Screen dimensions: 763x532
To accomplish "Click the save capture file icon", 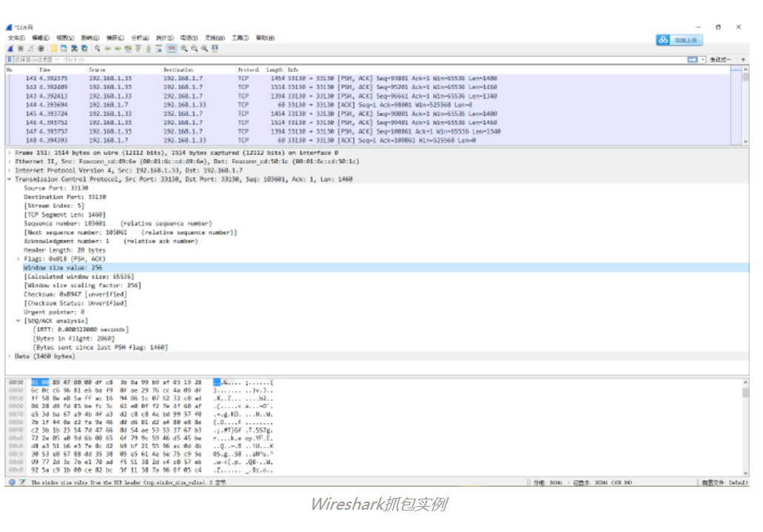I will (64, 49).
